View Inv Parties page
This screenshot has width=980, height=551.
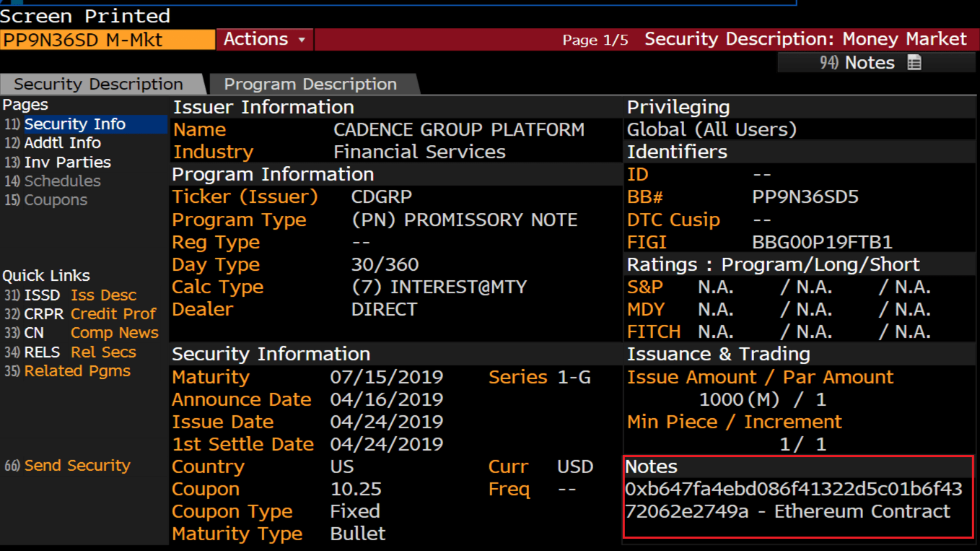(x=69, y=162)
